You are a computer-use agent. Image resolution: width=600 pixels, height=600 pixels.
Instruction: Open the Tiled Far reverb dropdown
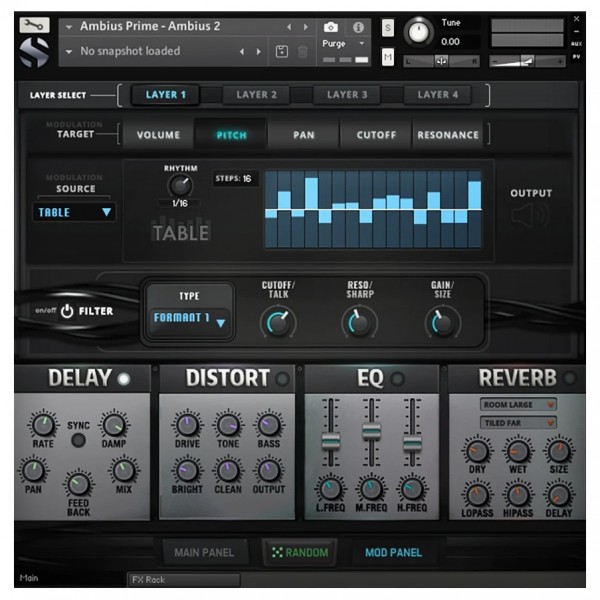click(x=518, y=423)
